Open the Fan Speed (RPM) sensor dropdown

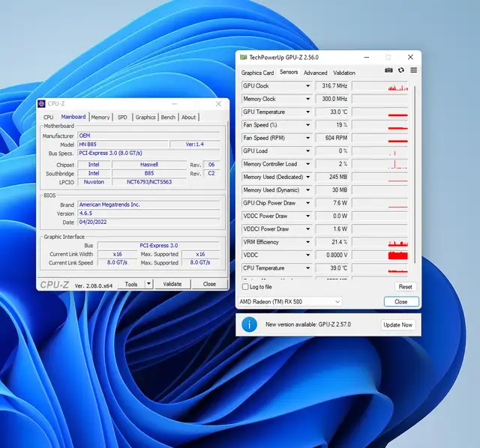308,138
